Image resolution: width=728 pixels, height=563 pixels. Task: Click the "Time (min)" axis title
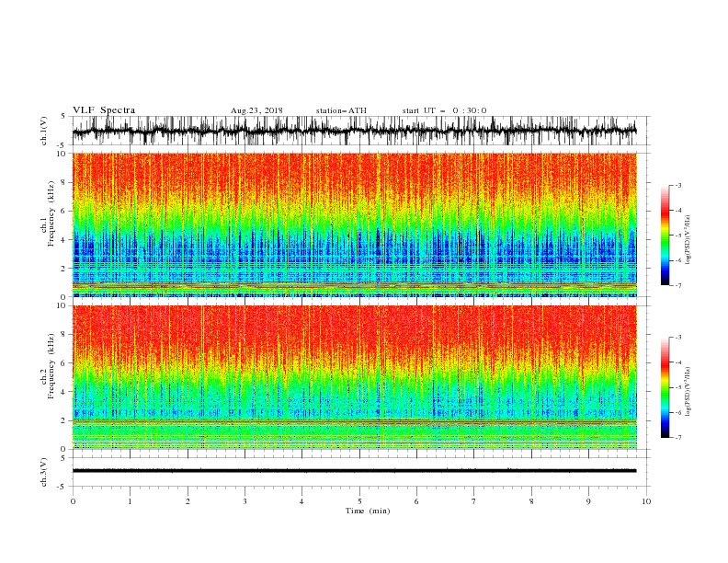coord(368,511)
